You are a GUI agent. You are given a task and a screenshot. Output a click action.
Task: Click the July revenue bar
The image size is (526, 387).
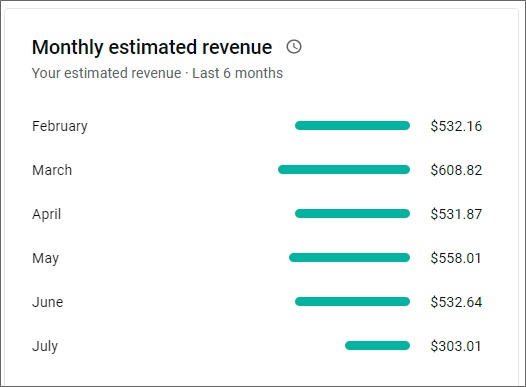click(377, 345)
